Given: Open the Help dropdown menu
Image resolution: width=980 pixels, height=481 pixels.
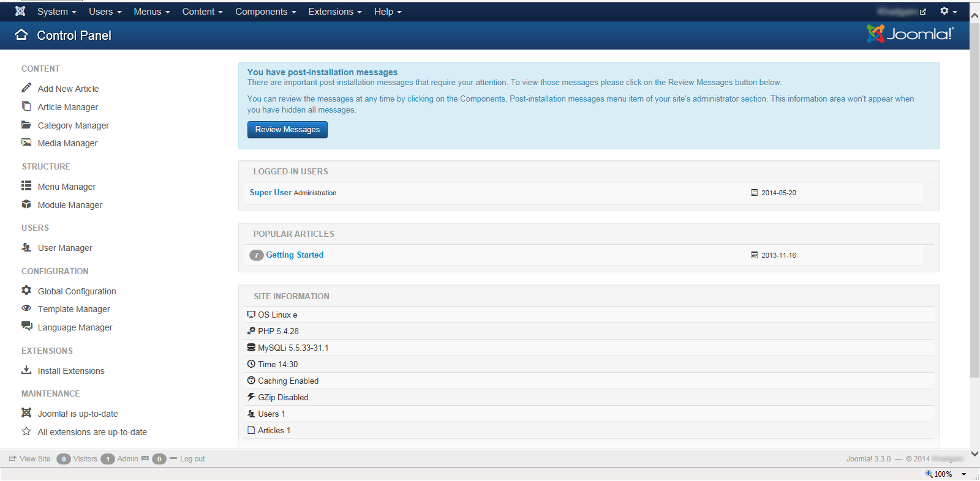Looking at the screenshot, I should (388, 12).
